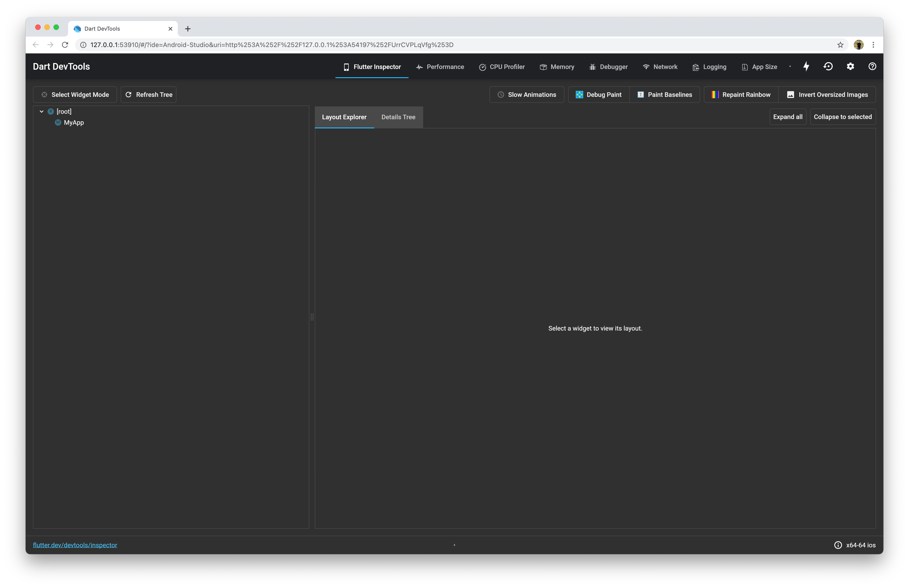The width and height of the screenshot is (909, 588).
Task: Toggle Repaint Rainbow
Action: [741, 95]
